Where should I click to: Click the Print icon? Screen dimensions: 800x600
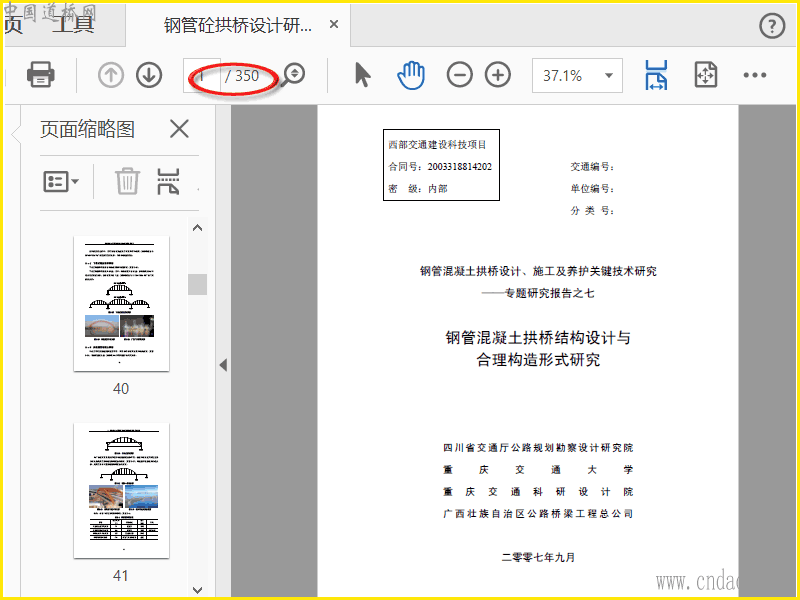click(x=41, y=74)
